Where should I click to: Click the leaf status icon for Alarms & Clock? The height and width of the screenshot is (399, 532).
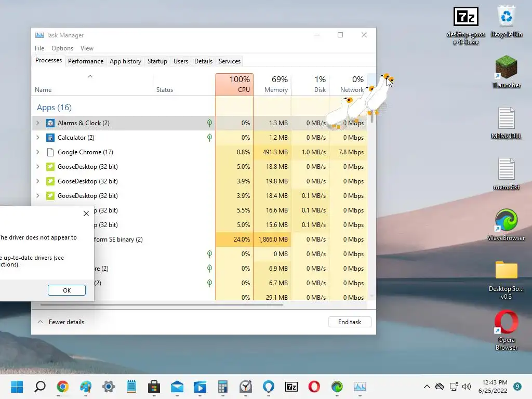point(210,123)
